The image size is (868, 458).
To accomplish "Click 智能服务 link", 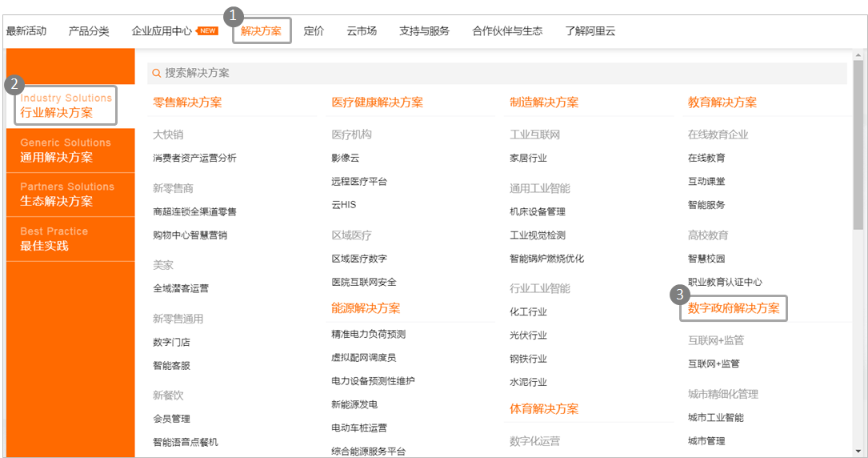I will pos(706,204).
